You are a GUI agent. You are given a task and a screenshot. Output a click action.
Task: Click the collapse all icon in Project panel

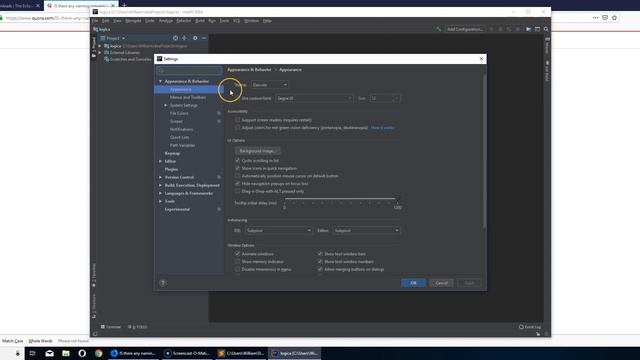(184, 38)
